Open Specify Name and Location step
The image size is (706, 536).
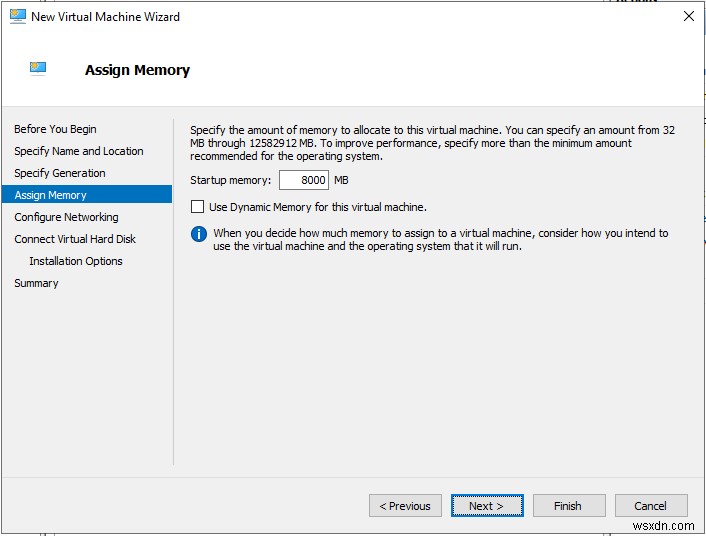(79, 151)
